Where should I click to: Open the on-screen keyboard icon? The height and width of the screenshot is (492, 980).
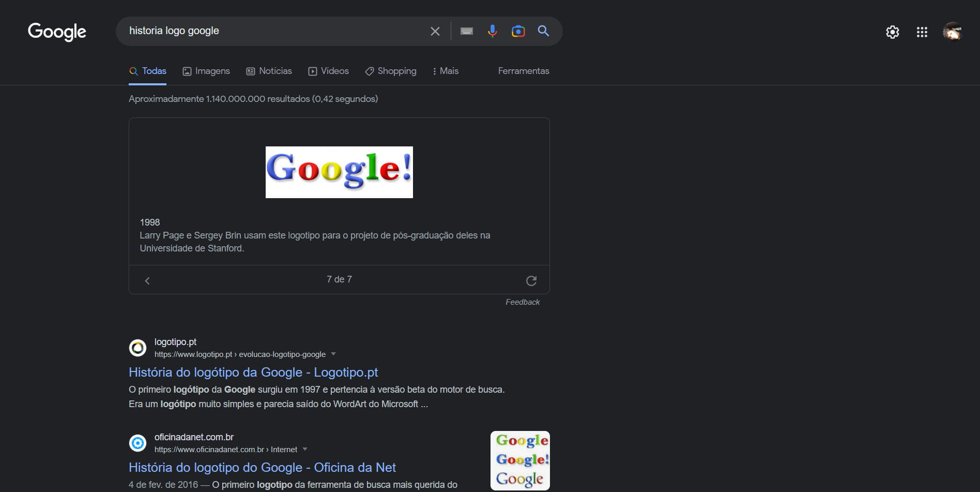467,31
